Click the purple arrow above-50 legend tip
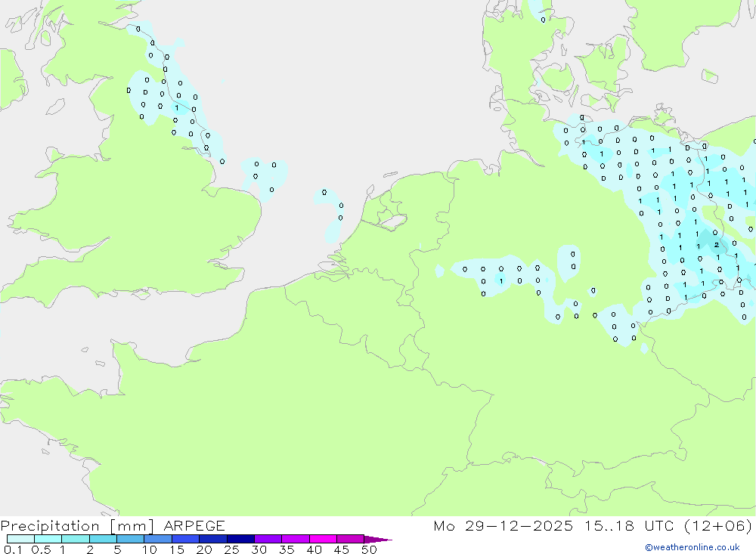 tap(378, 539)
